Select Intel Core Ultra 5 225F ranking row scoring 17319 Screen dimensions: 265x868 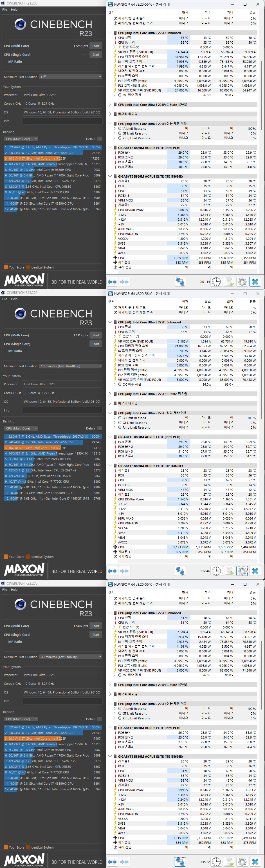53,448
